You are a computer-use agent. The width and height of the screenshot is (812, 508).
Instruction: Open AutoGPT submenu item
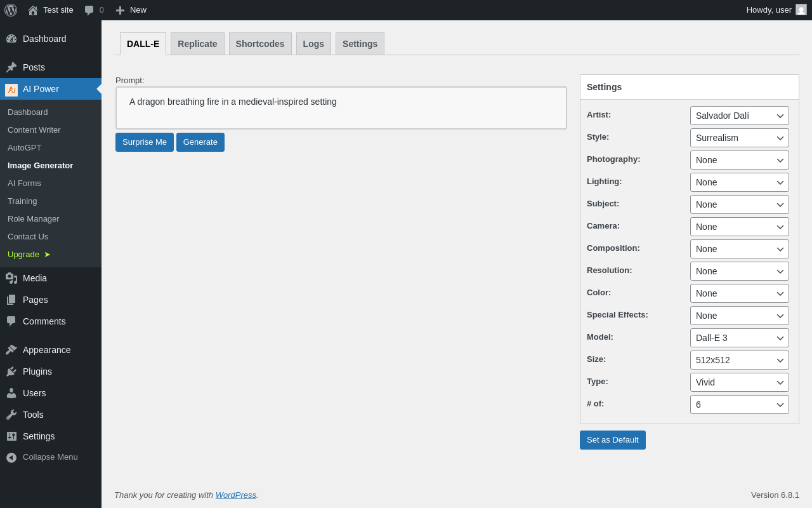click(51, 148)
